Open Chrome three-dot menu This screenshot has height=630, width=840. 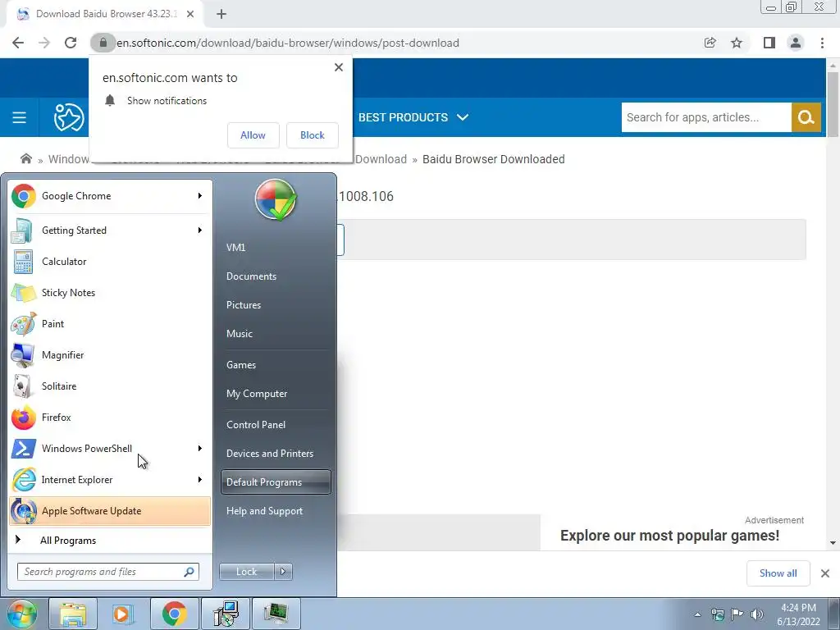pyautogui.click(x=822, y=43)
